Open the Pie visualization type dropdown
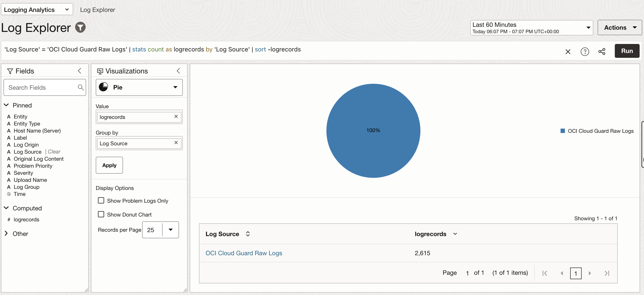The width and height of the screenshot is (644, 295). click(x=139, y=87)
